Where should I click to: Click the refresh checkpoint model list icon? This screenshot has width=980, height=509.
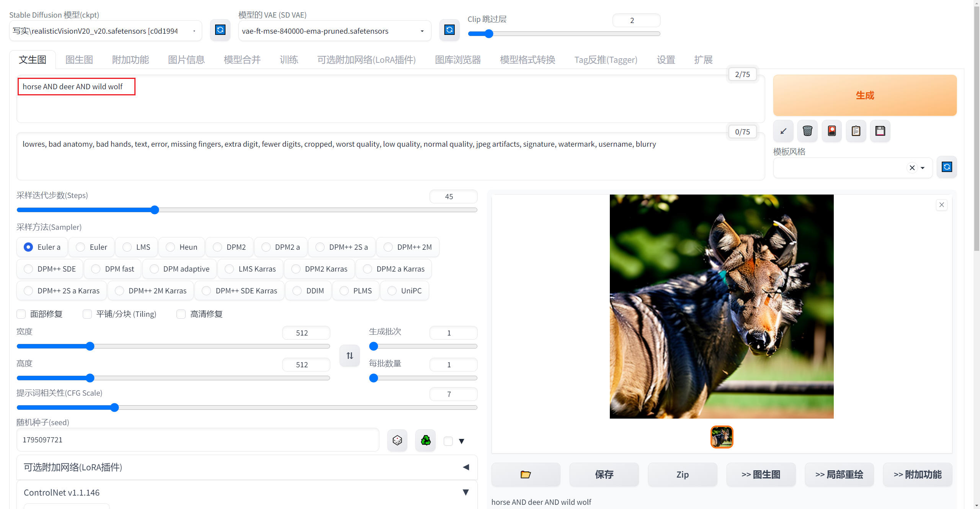click(x=220, y=30)
